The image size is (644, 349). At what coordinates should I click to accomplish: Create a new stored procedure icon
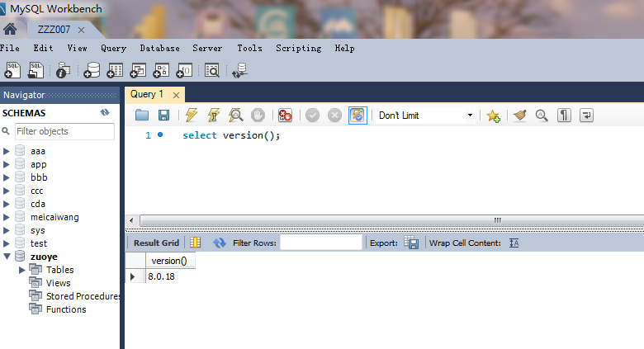click(161, 70)
